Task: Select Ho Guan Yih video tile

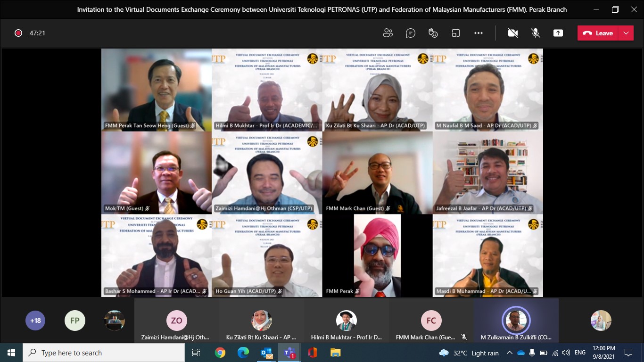Action: (x=267, y=255)
